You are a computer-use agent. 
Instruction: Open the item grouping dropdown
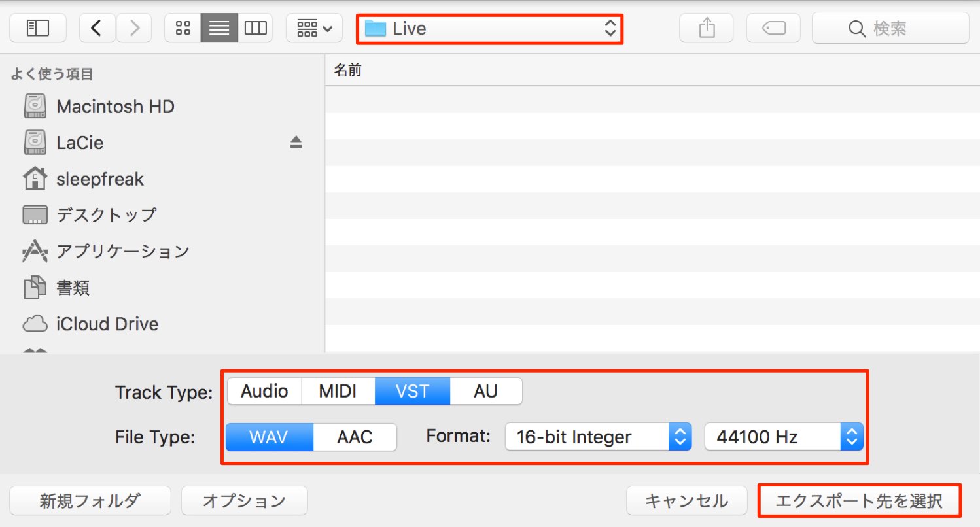click(315, 28)
